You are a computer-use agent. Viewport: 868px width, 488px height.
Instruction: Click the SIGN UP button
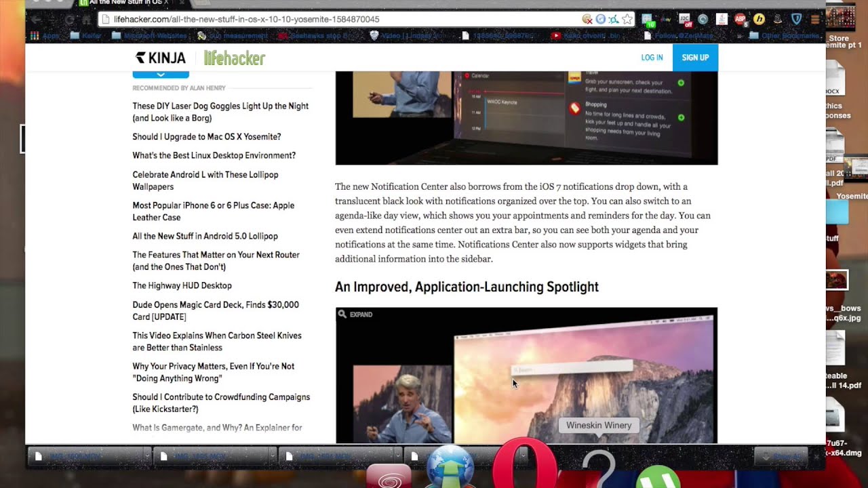[695, 58]
